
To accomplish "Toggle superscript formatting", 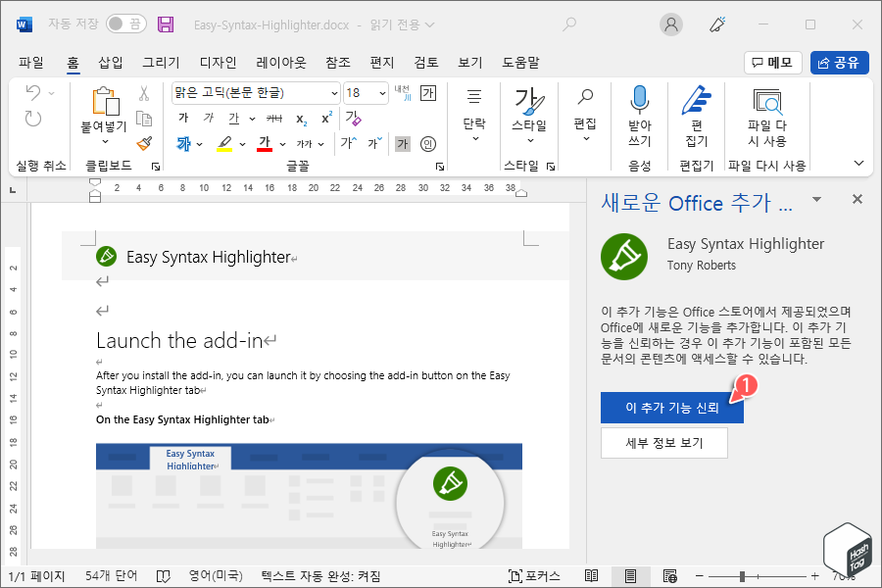I will 326,118.
